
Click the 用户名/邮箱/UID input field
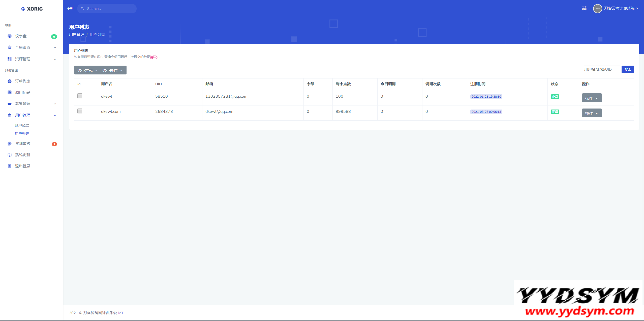601,69
